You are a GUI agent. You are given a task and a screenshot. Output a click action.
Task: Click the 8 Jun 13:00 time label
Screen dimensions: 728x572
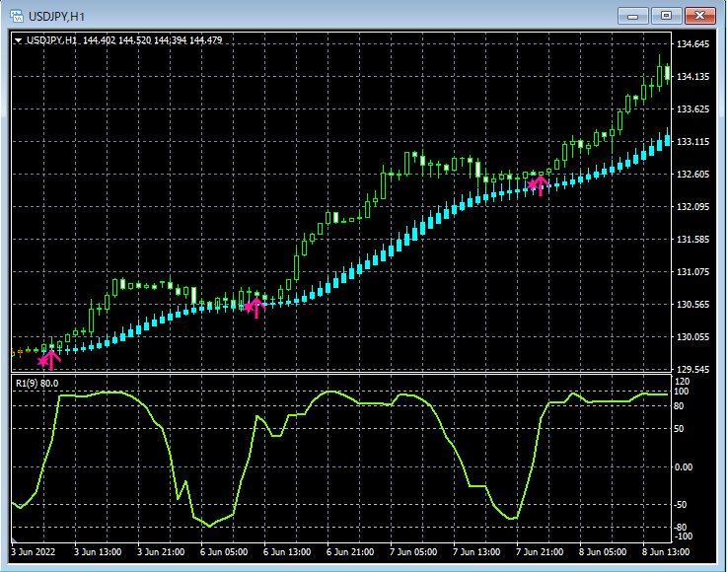666,552
